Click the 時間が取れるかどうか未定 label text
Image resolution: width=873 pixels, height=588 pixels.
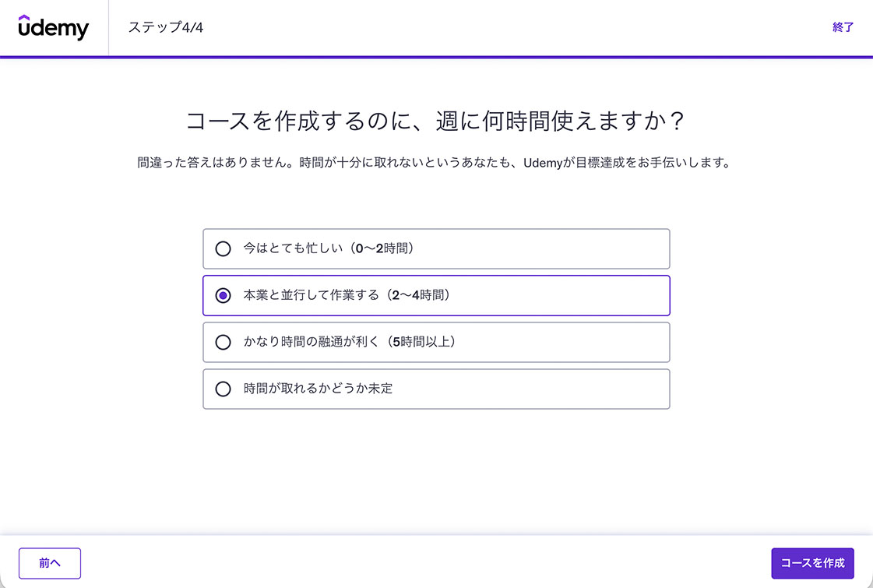click(x=318, y=389)
